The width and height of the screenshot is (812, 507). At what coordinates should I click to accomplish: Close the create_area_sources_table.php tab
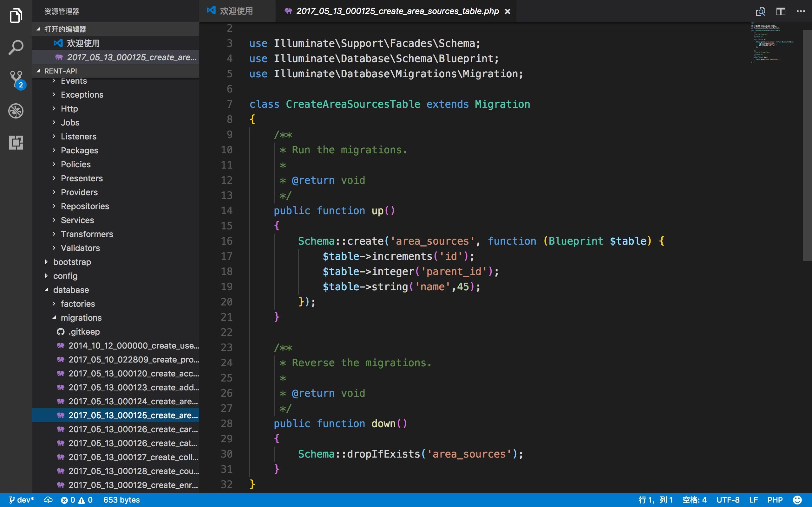508,11
